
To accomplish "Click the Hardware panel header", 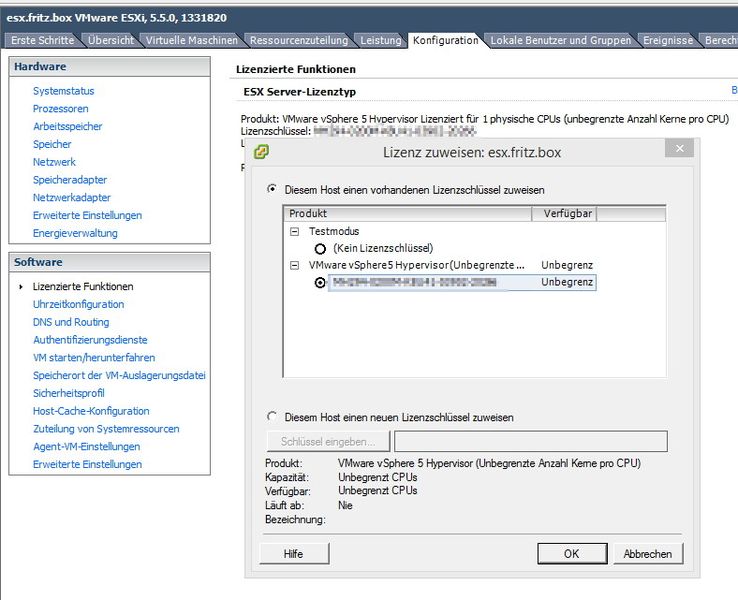I will point(110,67).
